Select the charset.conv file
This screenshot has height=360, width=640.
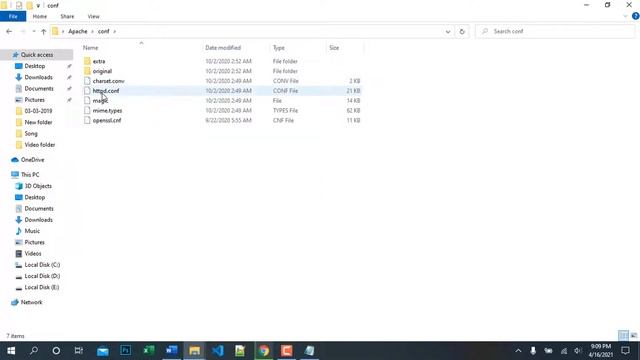click(109, 81)
